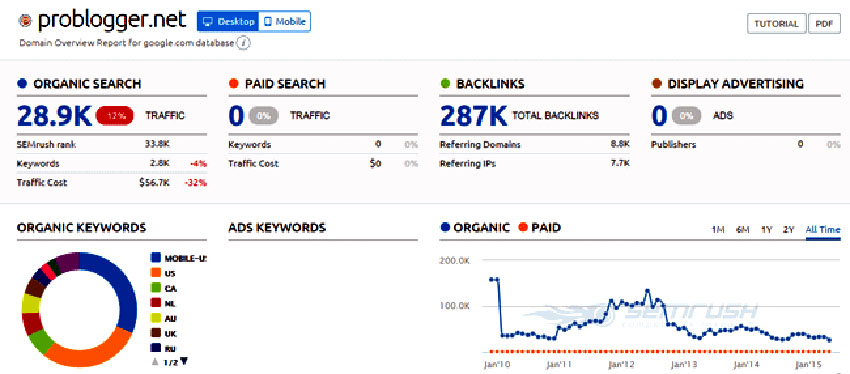Click the AU yellow legend swatch
This screenshot has height=374, width=850.
coord(156,319)
